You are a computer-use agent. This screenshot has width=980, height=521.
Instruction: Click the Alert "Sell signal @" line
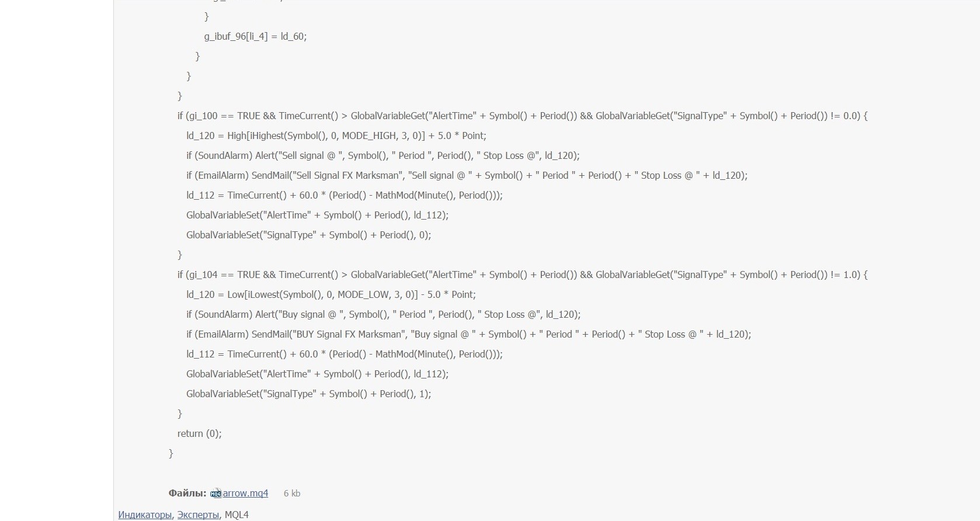tap(383, 155)
